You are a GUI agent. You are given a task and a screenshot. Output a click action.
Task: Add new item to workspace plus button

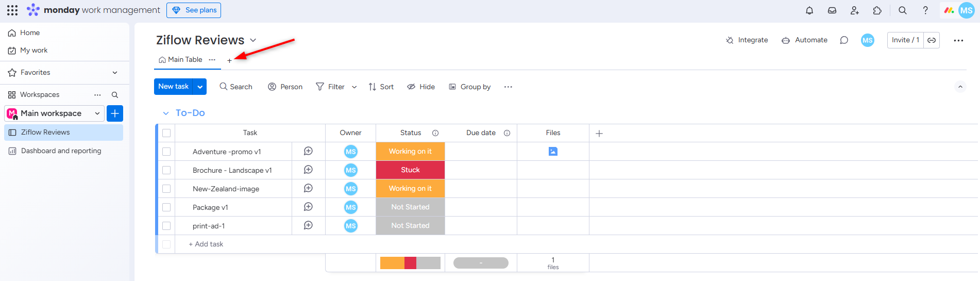115,113
